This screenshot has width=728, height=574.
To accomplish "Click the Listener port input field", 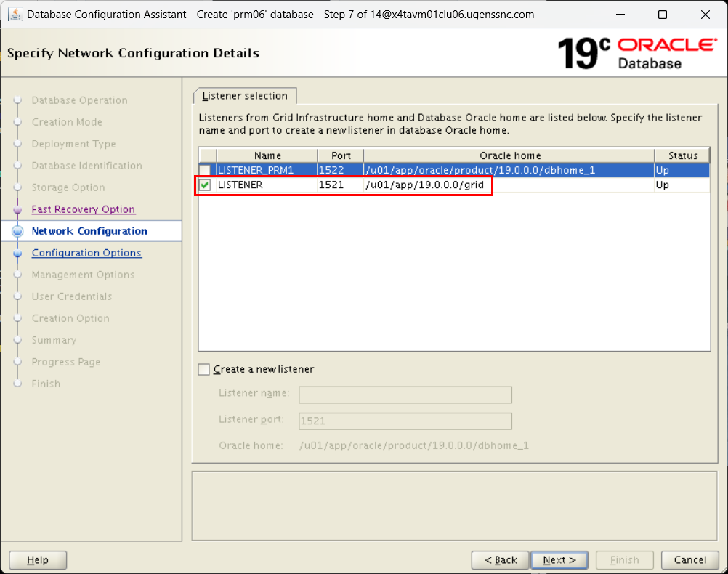I will (x=405, y=421).
